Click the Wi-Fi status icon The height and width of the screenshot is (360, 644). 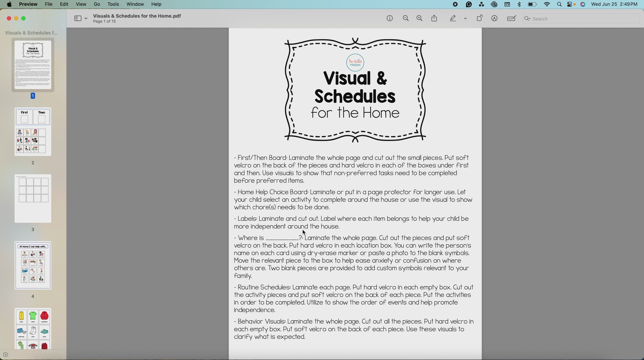point(547,4)
